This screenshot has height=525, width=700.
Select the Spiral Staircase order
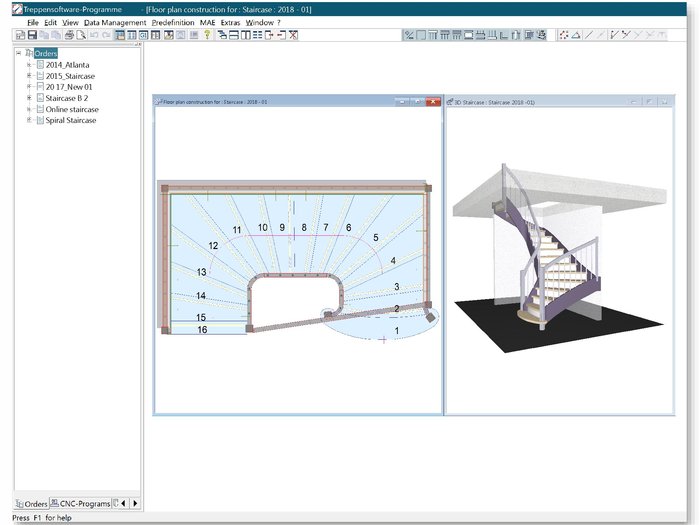(x=71, y=120)
